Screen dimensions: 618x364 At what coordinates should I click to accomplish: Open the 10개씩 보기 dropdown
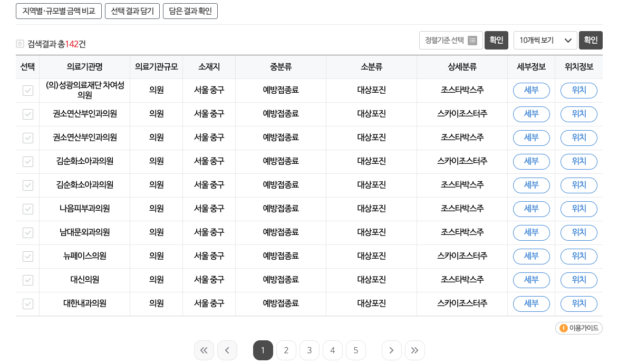pos(545,40)
